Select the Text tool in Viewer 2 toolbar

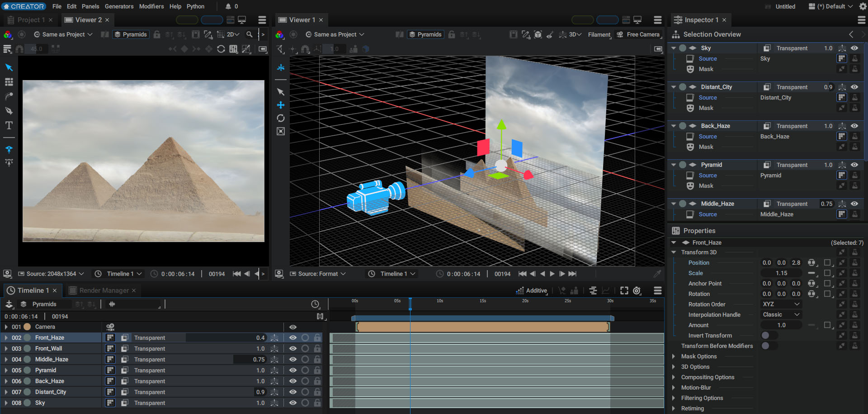point(9,125)
